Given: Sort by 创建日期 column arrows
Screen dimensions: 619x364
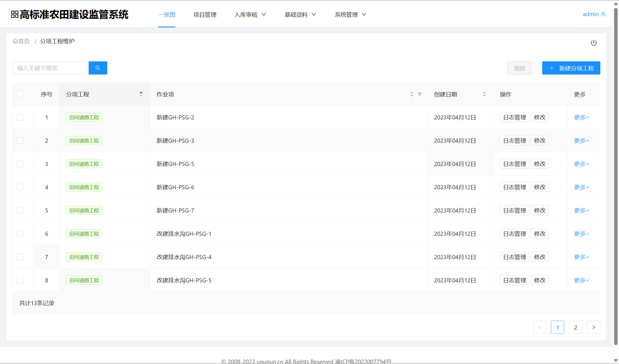Looking at the screenshot, I should pyautogui.click(x=484, y=94).
